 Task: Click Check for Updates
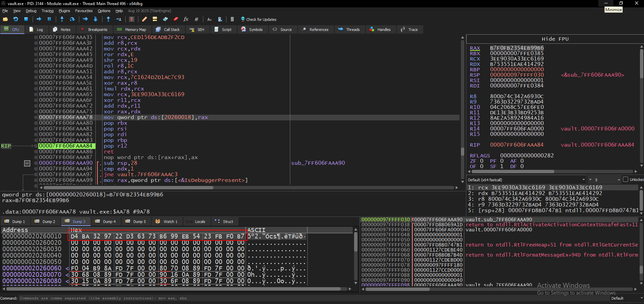[x=258, y=20]
